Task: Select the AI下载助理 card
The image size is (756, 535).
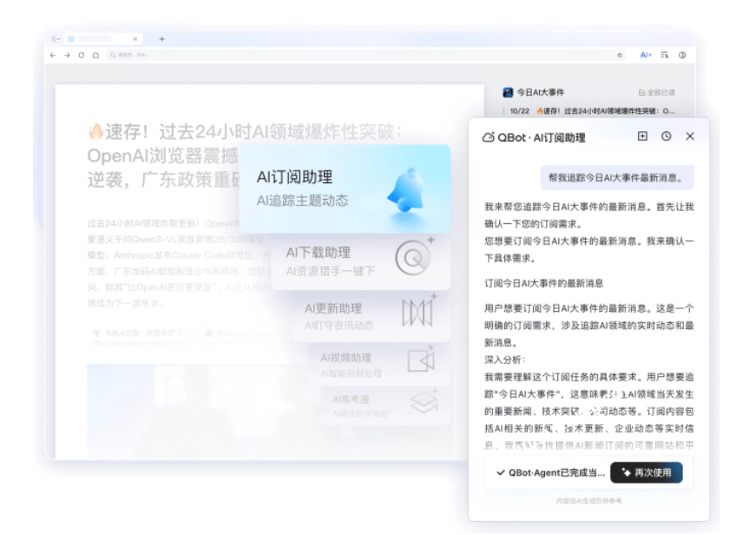Action: tap(359, 261)
